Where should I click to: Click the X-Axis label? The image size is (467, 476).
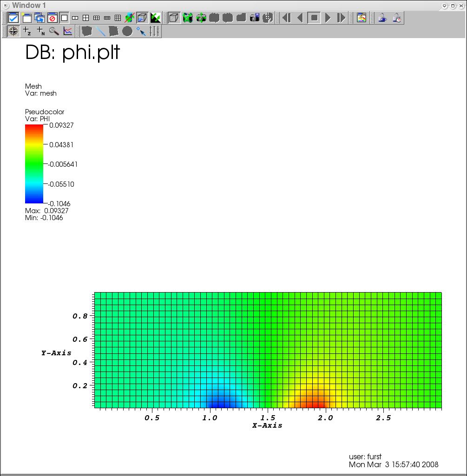pyautogui.click(x=267, y=425)
